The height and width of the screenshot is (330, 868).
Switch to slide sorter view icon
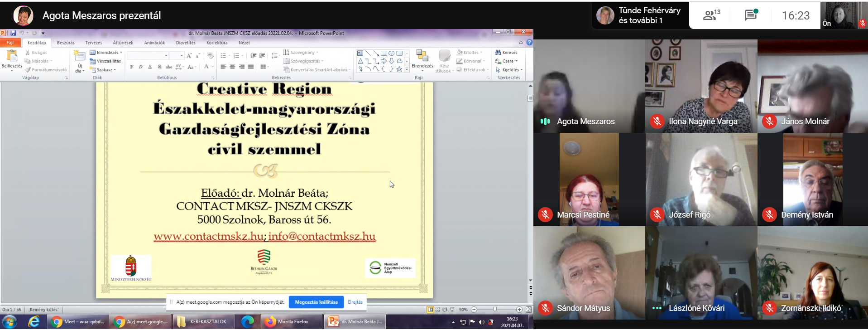(x=437, y=310)
